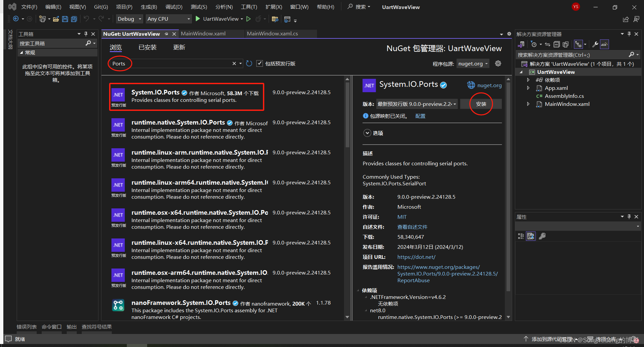Collapse the UartWaveView project node
The image size is (644, 347).
pos(521,72)
